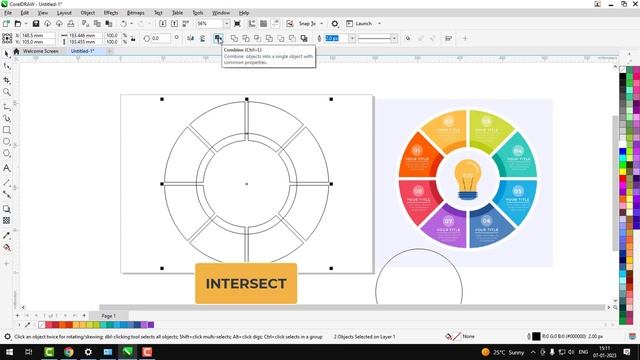Select the Parallel Dimension tool
Image resolution: width=640 pixels, height=360 pixels.
7,182
